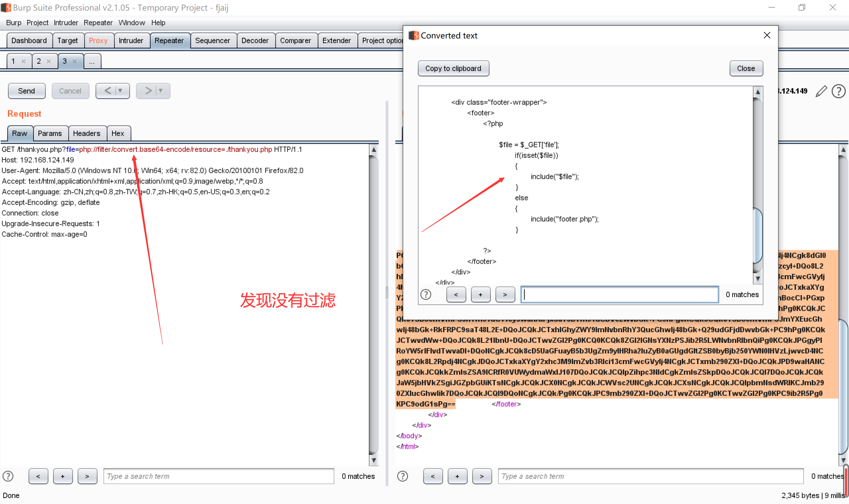Viewport: 849px width, 504px height.
Task: Go to next request in history
Action: click(148, 91)
